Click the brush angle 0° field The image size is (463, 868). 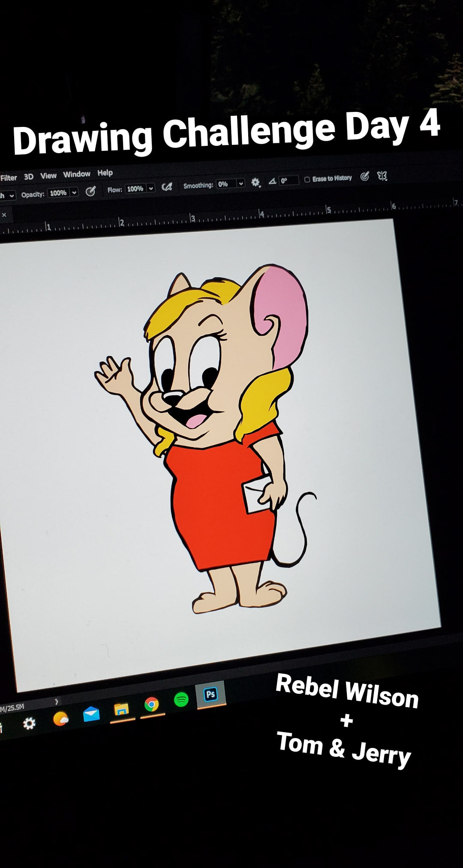[289, 181]
